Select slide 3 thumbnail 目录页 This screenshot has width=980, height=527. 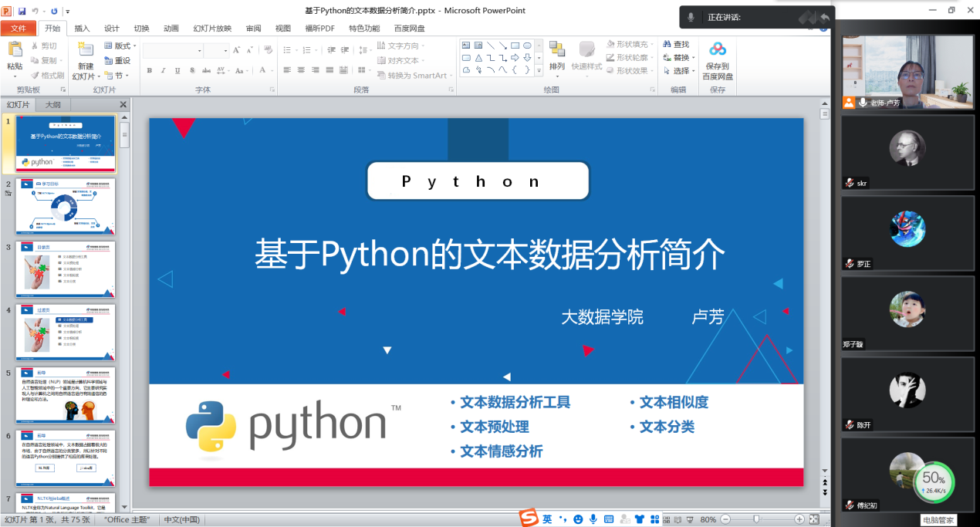[66, 269]
